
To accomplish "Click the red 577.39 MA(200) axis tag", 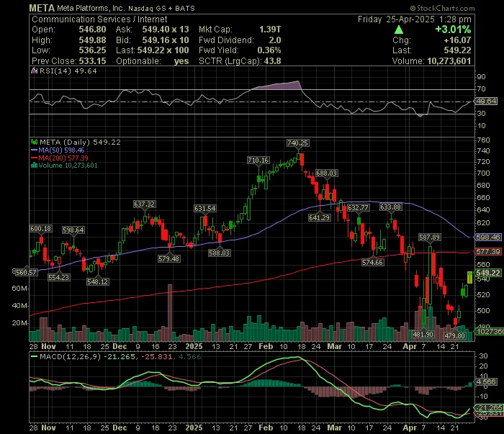I will click(x=488, y=251).
